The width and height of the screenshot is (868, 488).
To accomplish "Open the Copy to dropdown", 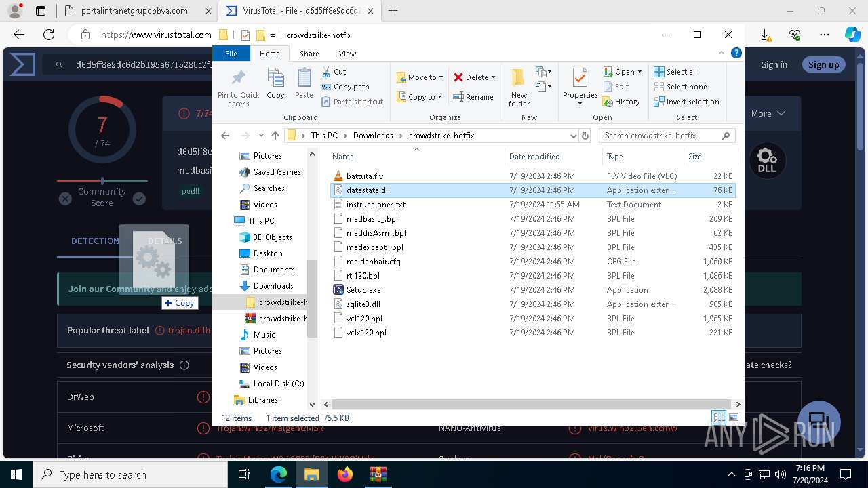I will point(419,97).
